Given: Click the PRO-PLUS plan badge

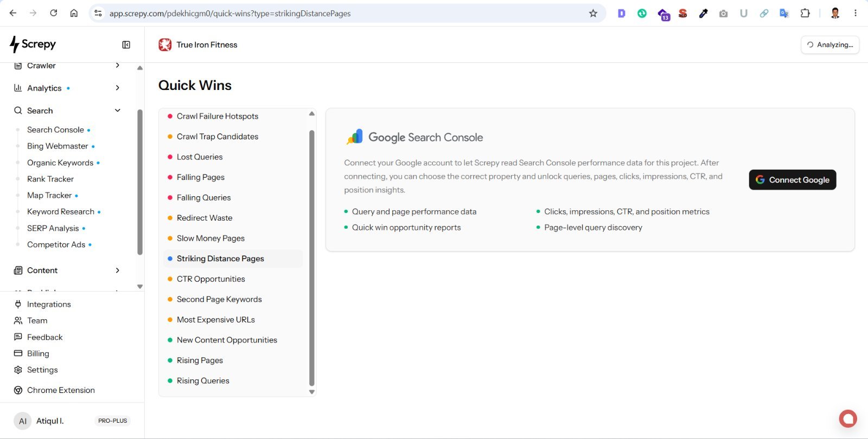Looking at the screenshot, I should click(112, 421).
